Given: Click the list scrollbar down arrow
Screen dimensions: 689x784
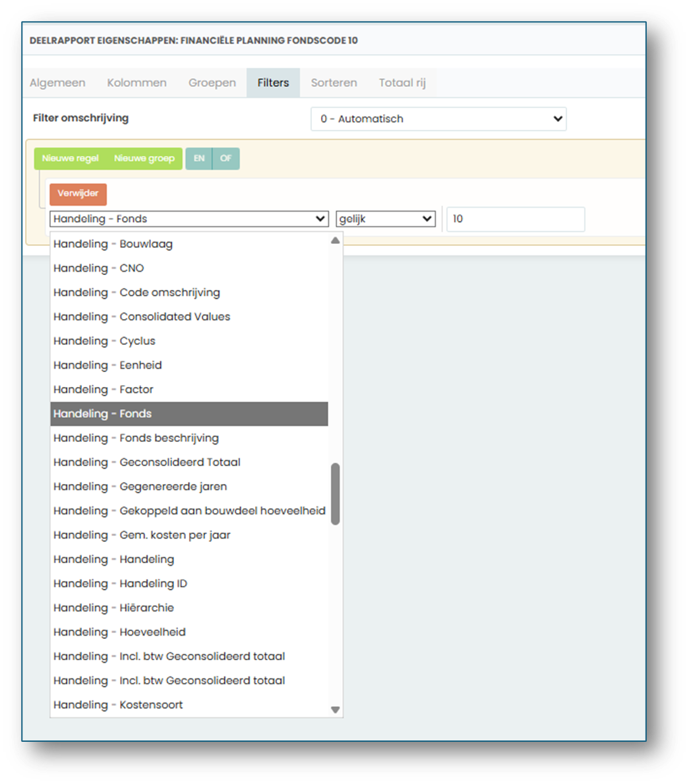Looking at the screenshot, I should tap(336, 709).
